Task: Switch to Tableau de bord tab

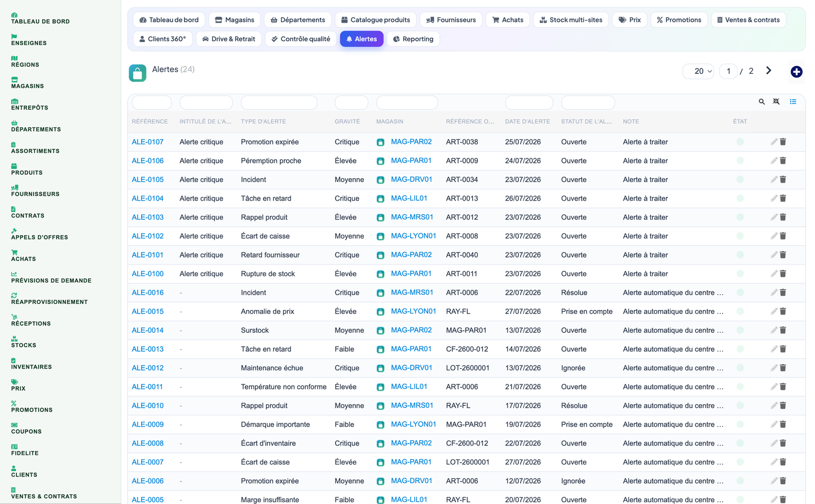Action: pos(169,20)
